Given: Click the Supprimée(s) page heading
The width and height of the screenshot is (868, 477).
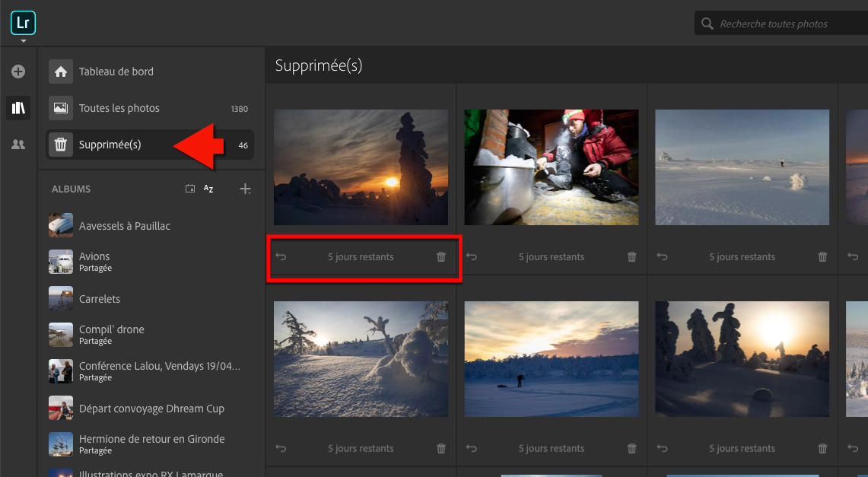Looking at the screenshot, I should 319,65.
